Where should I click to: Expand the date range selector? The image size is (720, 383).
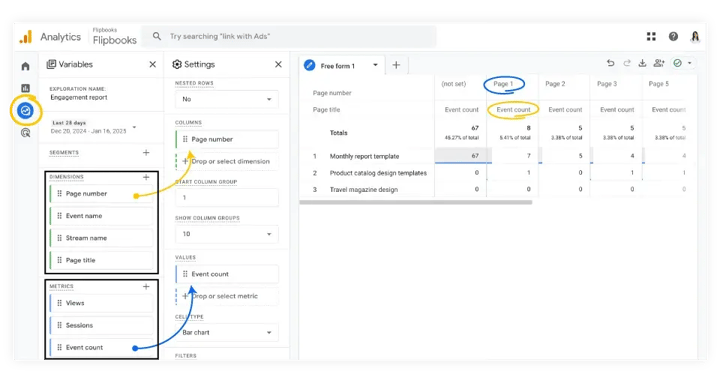[135, 127]
